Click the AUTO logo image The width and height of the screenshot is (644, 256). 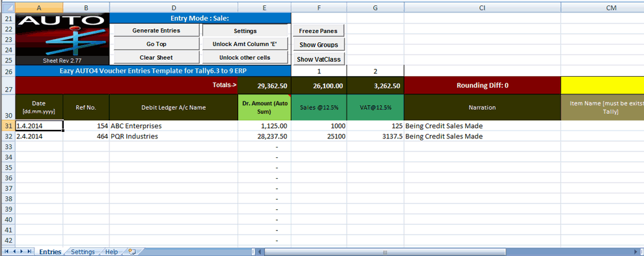[62, 39]
